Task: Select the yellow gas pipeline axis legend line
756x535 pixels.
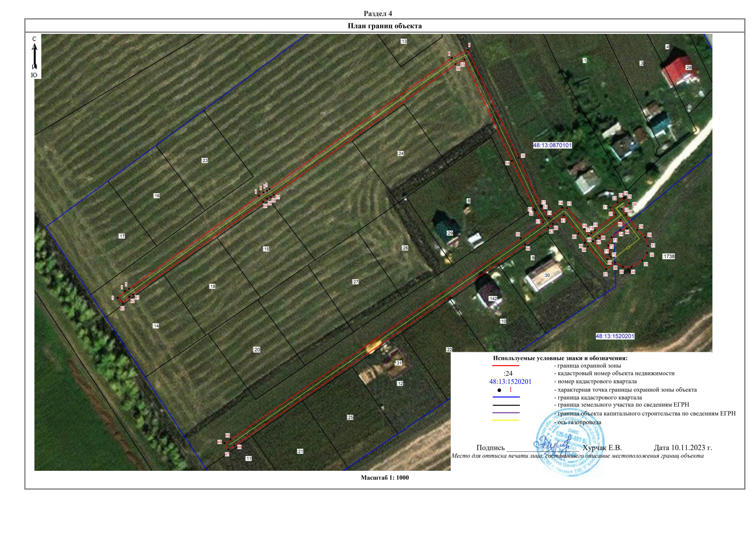Action: (506, 420)
